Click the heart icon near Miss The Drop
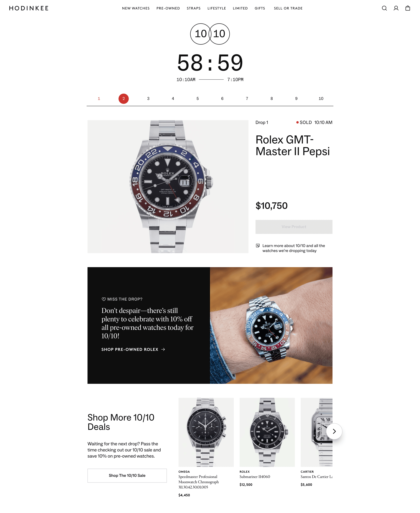Image resolution: width=420 pixels, height=513 pixels. click(x=104, y=299)
